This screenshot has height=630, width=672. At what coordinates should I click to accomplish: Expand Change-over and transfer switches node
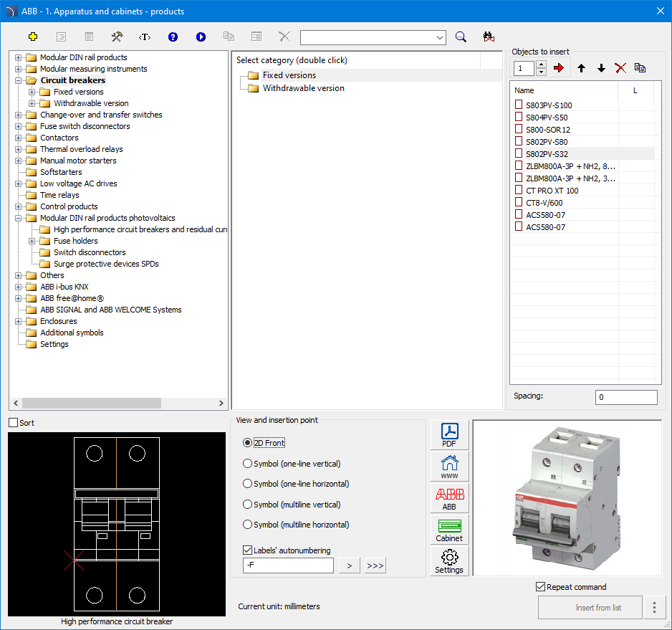[18, 115]
